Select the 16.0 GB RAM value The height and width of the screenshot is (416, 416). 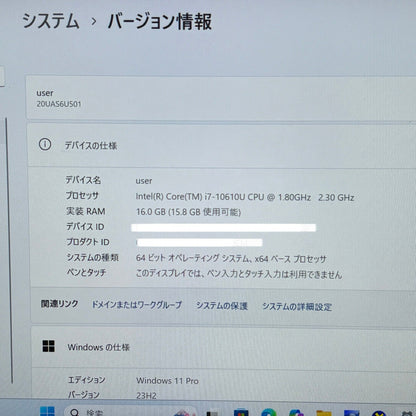(x=188, y=212)
